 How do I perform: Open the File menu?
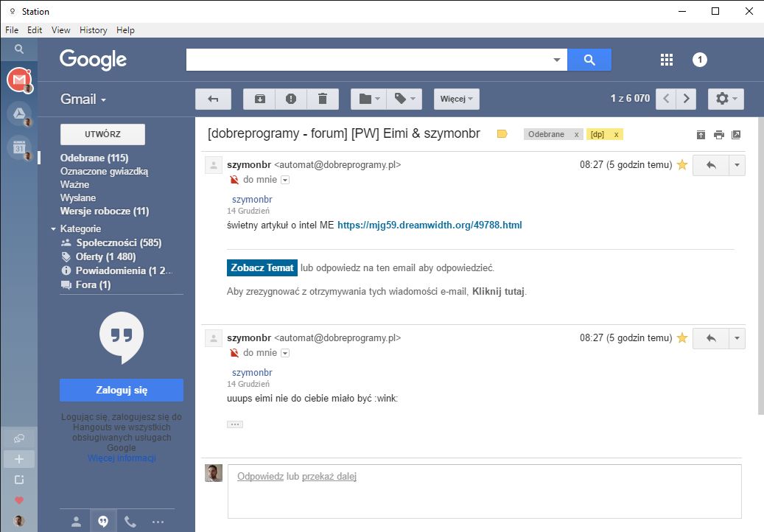(x=12, y=30)
